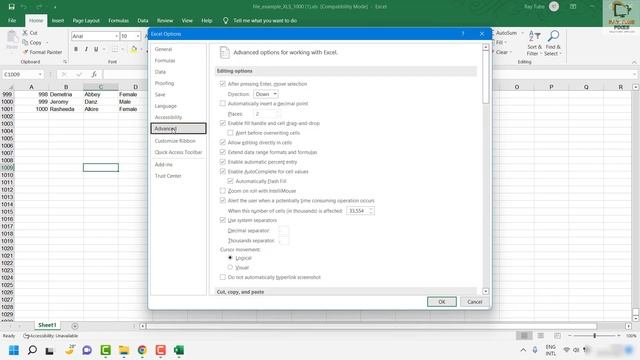Switch to the Page Layout ribbon tab
The image size is (640, 360).
click(x=86, y=20)
